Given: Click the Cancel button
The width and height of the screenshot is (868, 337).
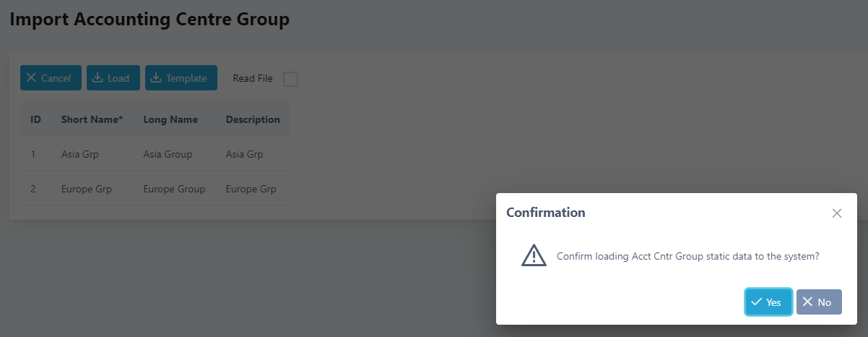Looking at the screenshot, I should [51, 78].
